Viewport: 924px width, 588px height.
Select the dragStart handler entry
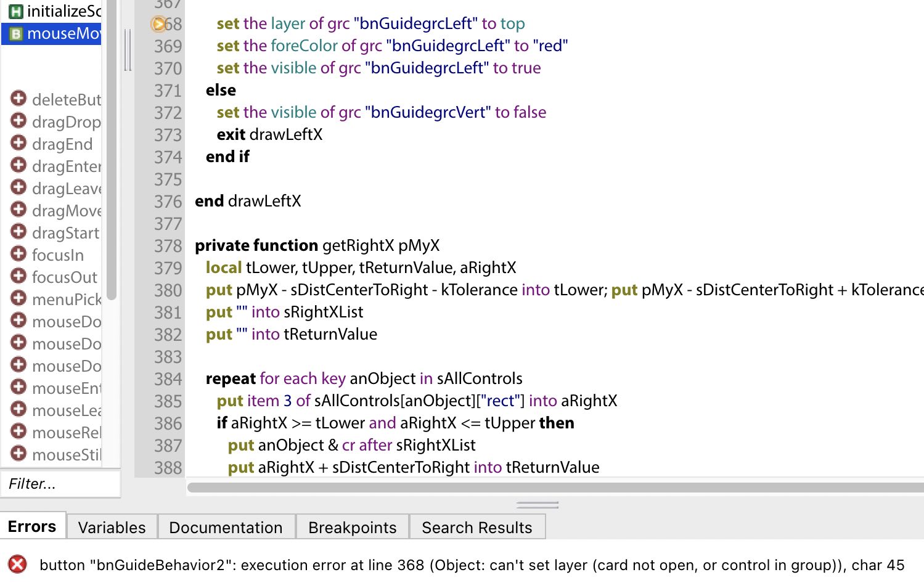click(65, 233)
